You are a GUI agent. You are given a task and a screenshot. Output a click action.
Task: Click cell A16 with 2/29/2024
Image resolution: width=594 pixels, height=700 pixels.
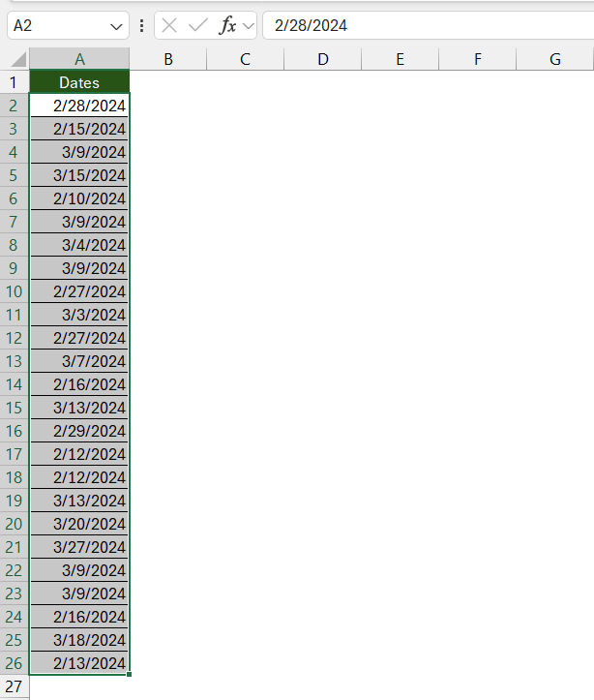(79, 431)
